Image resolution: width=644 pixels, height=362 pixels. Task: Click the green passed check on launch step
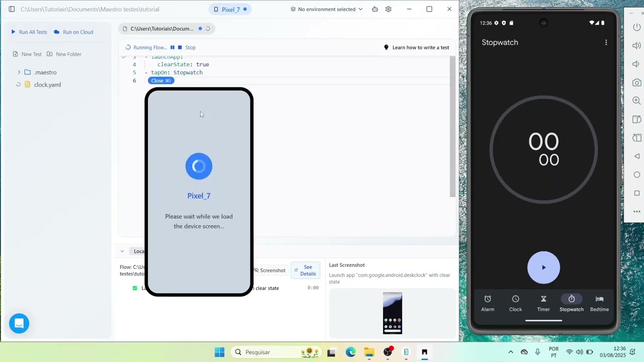click(x=135, y=288)
